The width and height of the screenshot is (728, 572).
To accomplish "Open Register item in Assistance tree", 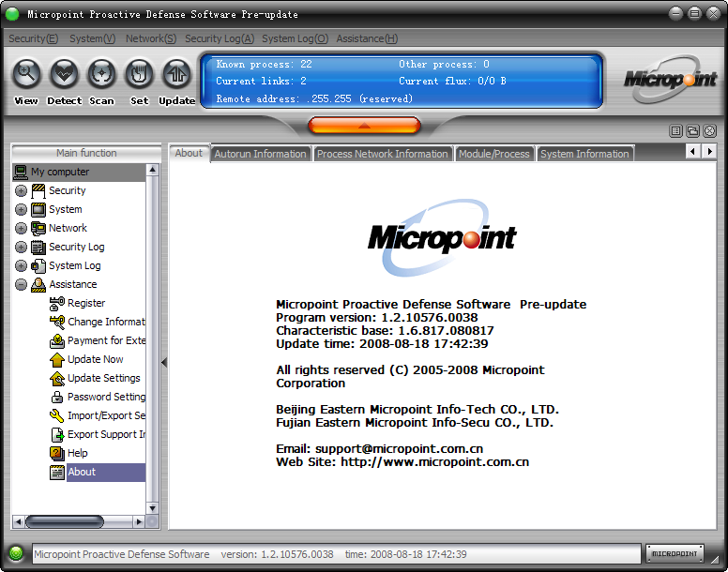I will pos(85,303).
